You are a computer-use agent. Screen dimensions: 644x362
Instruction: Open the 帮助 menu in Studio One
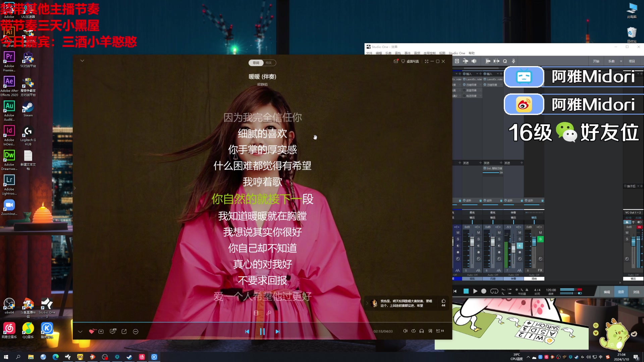tap(471, 53)
